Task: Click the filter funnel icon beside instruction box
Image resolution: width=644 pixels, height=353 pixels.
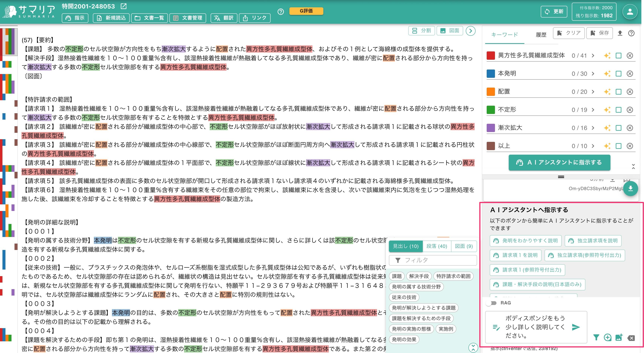Action: [596, 338]
